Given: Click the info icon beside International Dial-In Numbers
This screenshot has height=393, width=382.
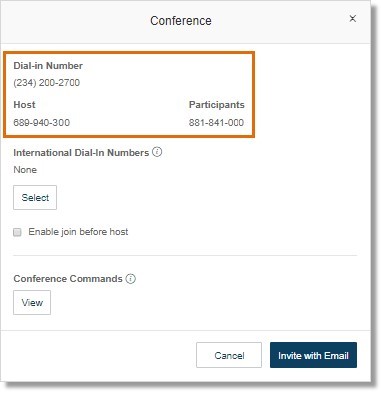Looking at the screenshot, I should (x=157, y=152).
